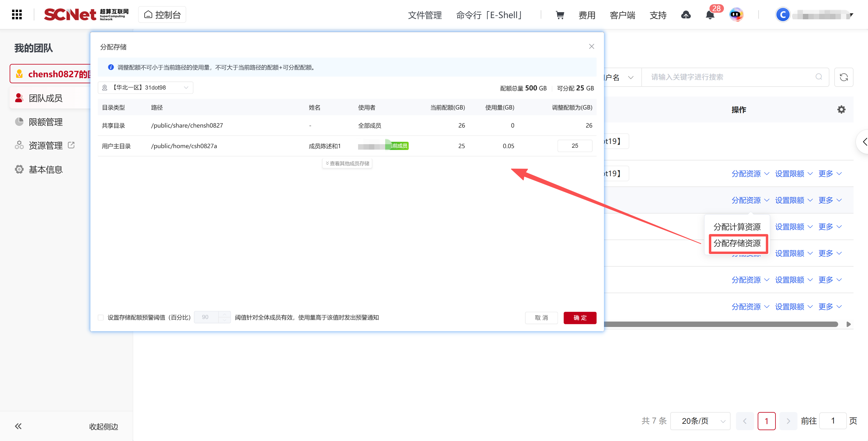Open 限额管理 in the sidebar
The height and width of the screenshot is (441, 868).
(x=46, y=122)
